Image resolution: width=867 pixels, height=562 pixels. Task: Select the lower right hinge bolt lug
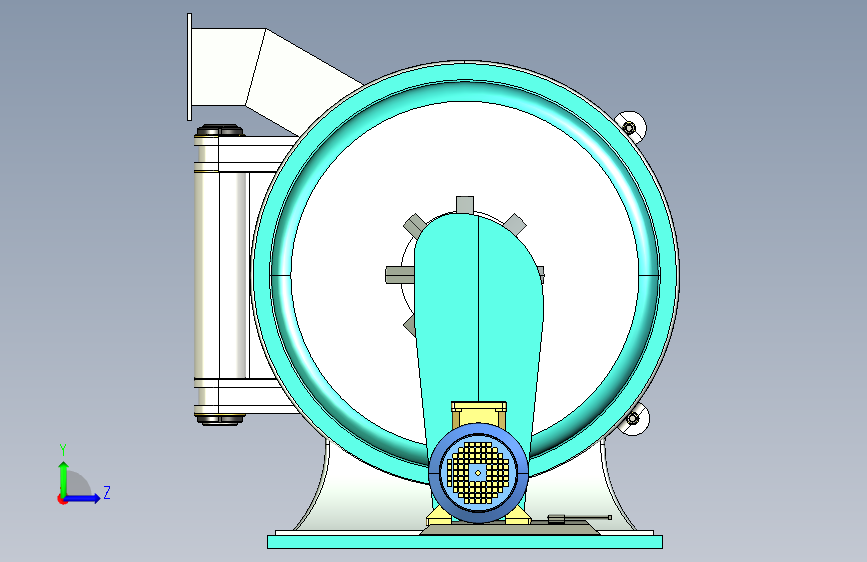click(x=634, y=419)
